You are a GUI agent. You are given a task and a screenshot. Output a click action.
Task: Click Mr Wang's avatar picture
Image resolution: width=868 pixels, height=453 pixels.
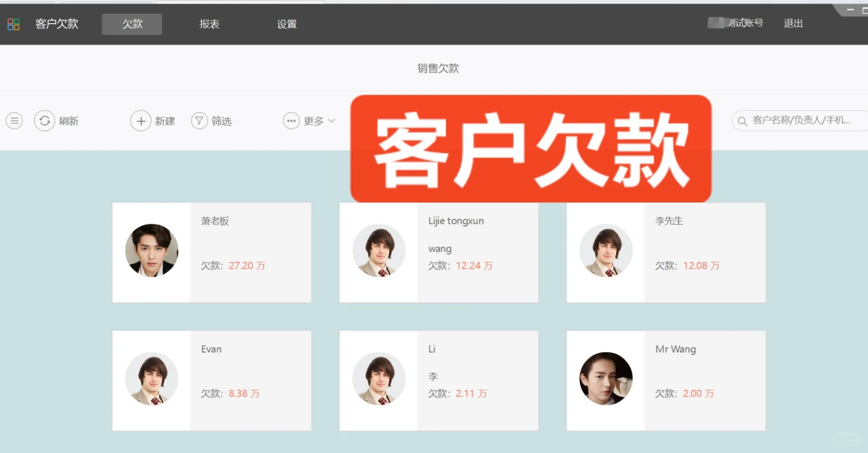pos(606,379)
